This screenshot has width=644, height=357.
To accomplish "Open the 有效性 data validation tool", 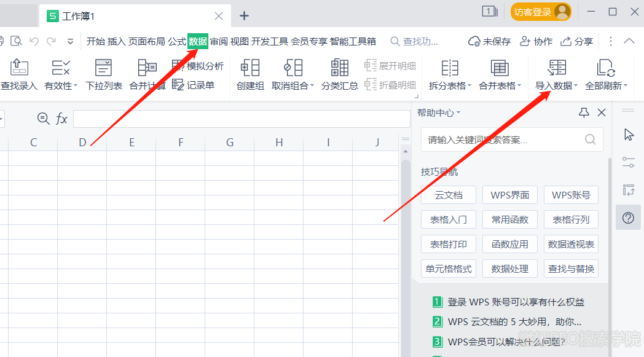I will click(61, 74).
